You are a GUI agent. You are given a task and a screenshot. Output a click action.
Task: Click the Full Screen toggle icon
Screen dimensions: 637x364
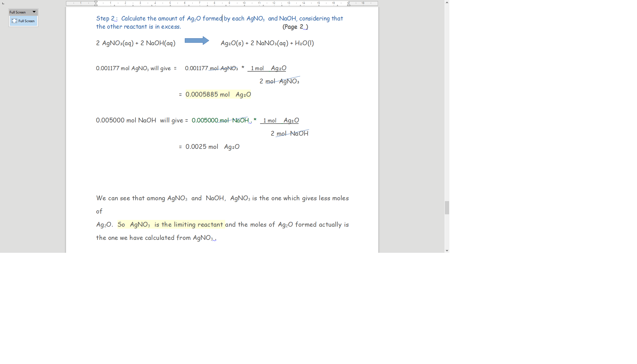tap(14, 21)
